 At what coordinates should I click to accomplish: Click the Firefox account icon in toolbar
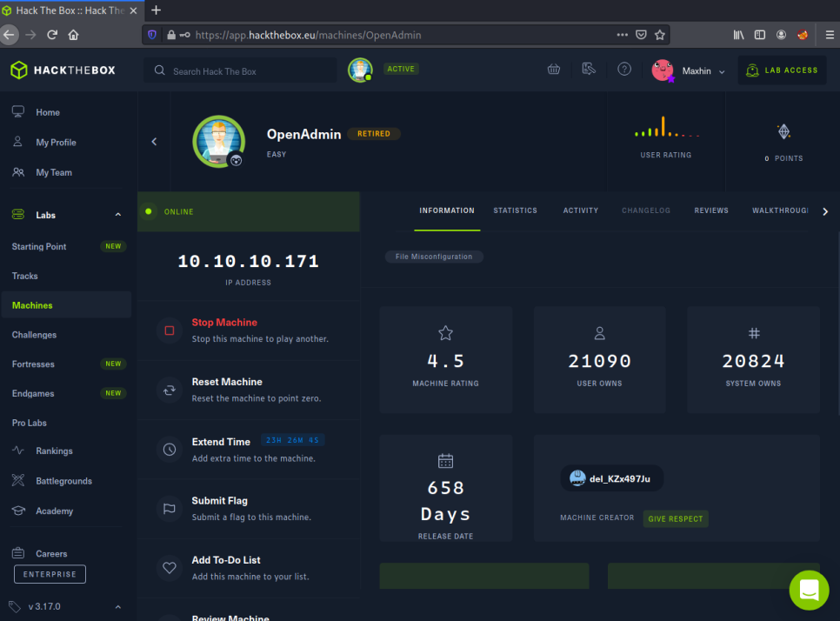coord(781,35)
